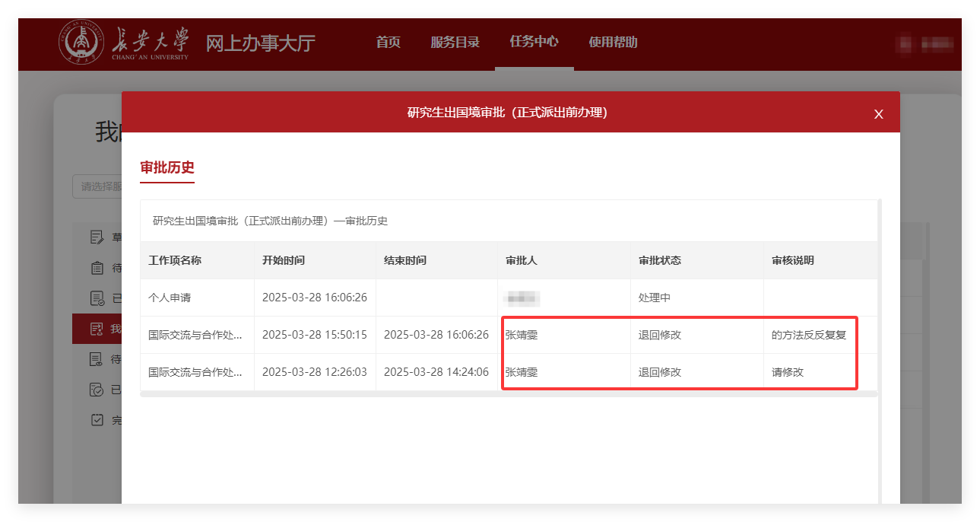Click the blurred user account name at top right
Image resolution: width=980 pixels, height=522 pixels.
pyautogui.click(x=925, y=44)
